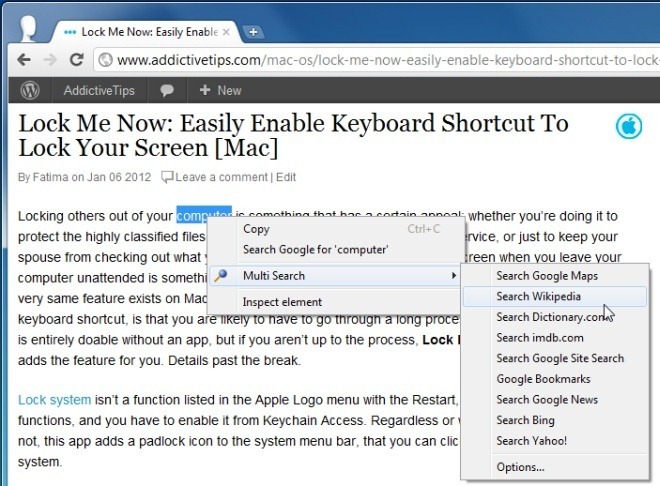This screenshot has height=486, width=660.
Task: Select Search Google Maps
Action: click(x=555, y=276)
